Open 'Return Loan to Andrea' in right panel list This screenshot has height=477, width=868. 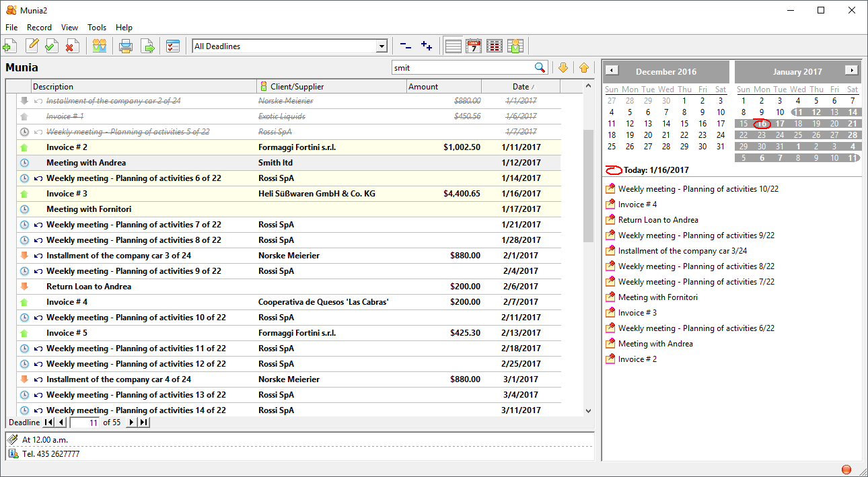(658, 220)
